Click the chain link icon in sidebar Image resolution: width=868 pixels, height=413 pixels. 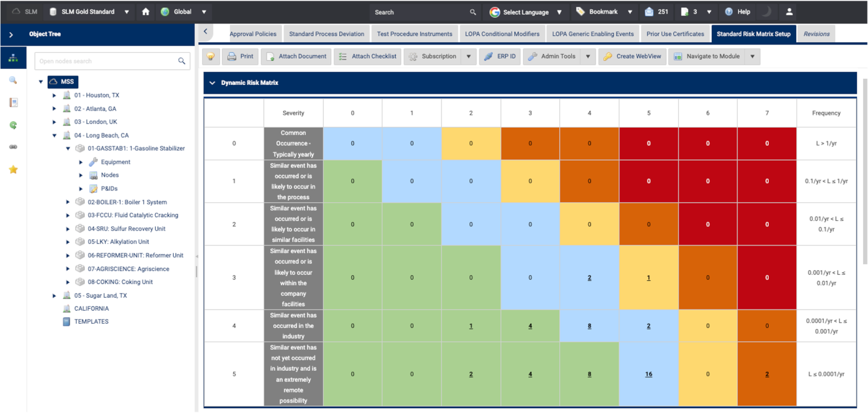13,147
